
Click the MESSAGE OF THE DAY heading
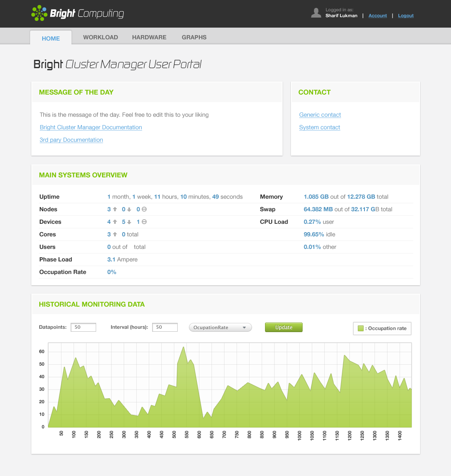pos(76,92)
